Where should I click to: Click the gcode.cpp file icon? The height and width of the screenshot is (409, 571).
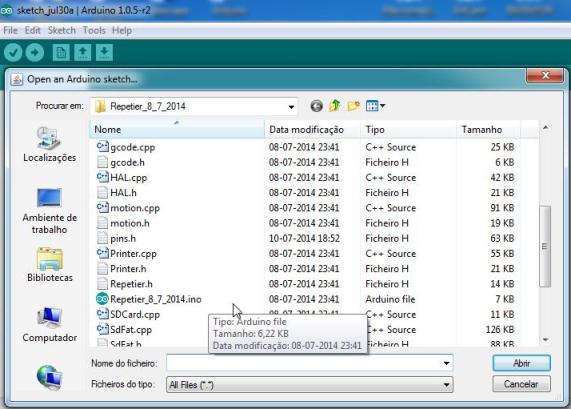(102, 147)
